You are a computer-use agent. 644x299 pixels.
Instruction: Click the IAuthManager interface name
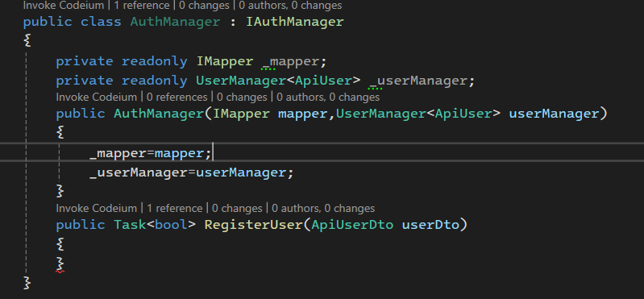(x=294, y=21)
